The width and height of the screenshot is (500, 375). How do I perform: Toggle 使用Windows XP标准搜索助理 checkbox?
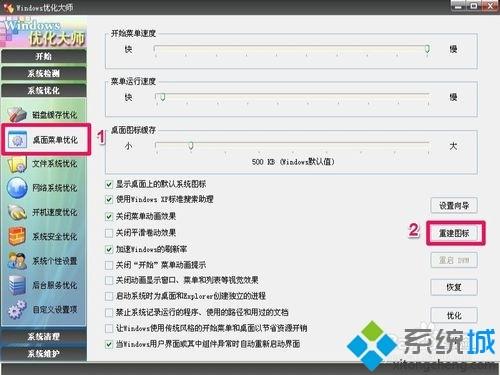point(109,200)
